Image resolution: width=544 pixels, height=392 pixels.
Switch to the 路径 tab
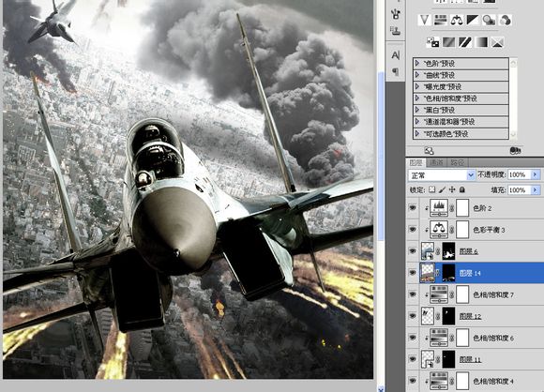click(457, 162)
